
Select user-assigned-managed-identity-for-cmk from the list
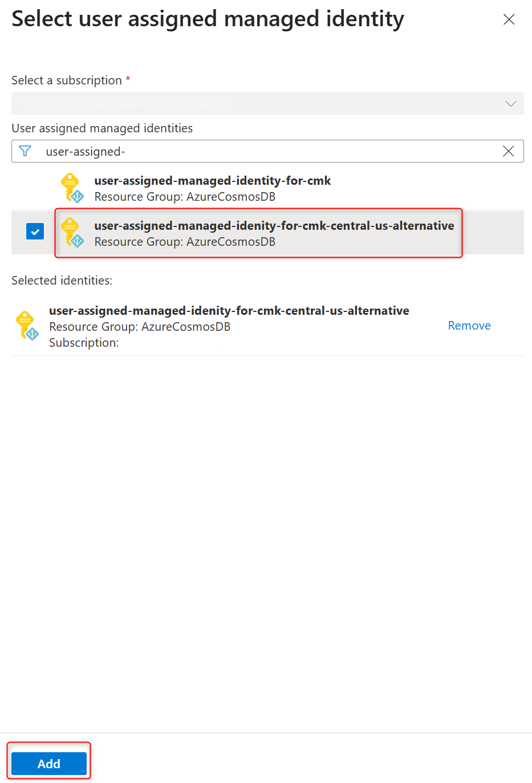click(267, 188)
